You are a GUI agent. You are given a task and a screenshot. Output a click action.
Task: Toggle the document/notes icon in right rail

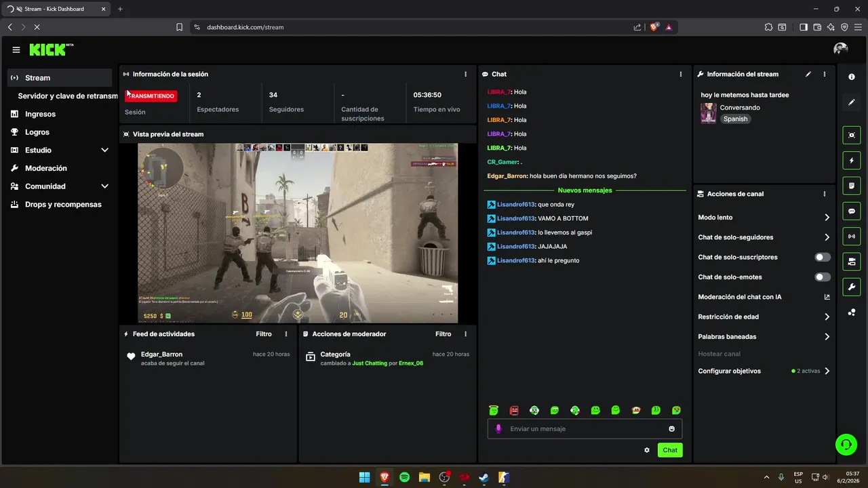852,186
